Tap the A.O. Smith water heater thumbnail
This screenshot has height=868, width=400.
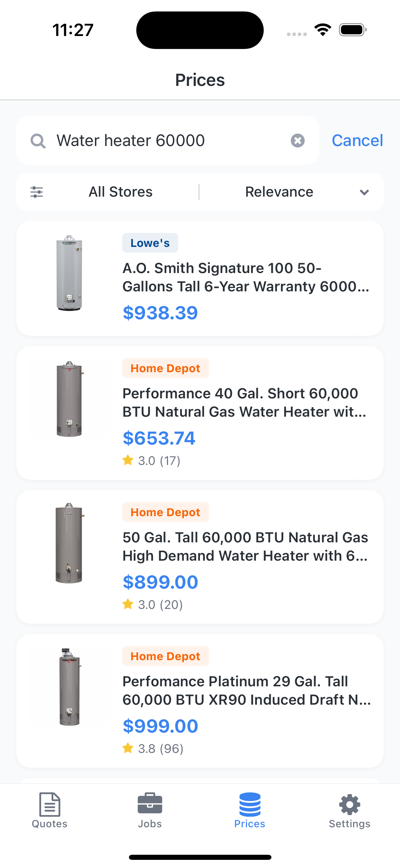click(x=69, y=273)
